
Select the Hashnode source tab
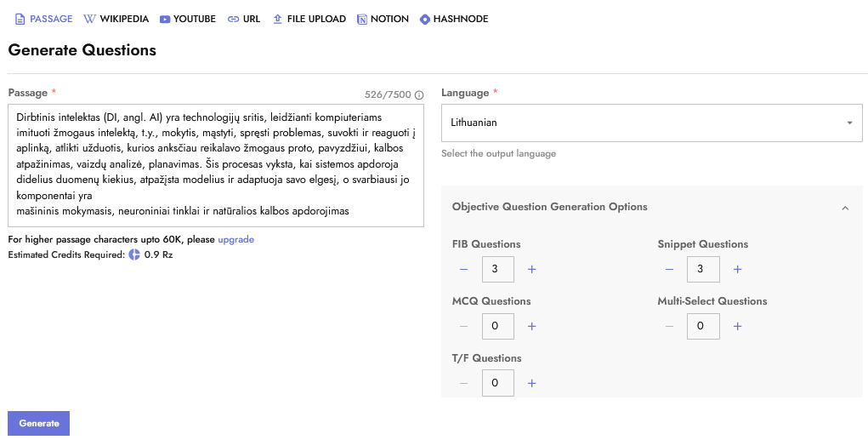[454, 19]
